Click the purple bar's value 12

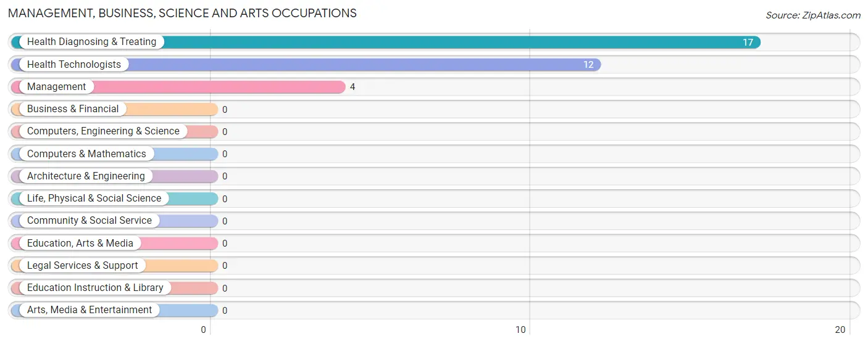pos(588,65)
